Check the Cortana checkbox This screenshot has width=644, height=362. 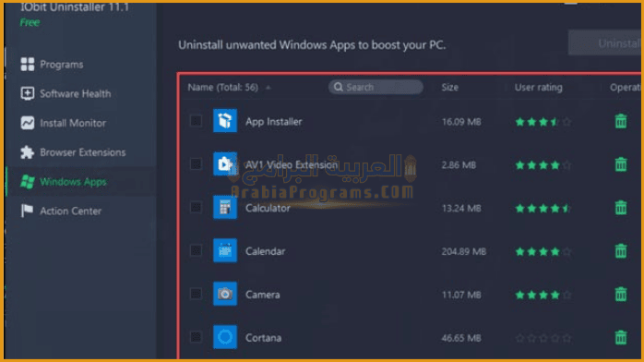point(196,337)
